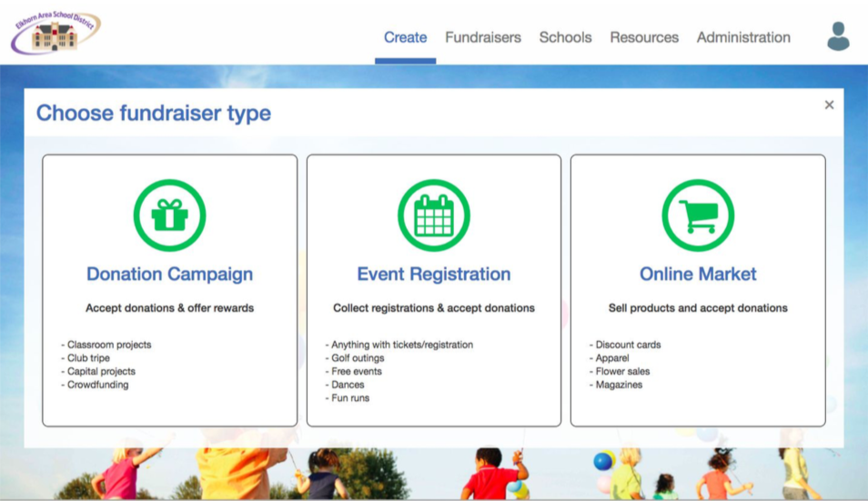Choose the Donation Campaign title
The image size is (868, 501).
coord(169,274)
